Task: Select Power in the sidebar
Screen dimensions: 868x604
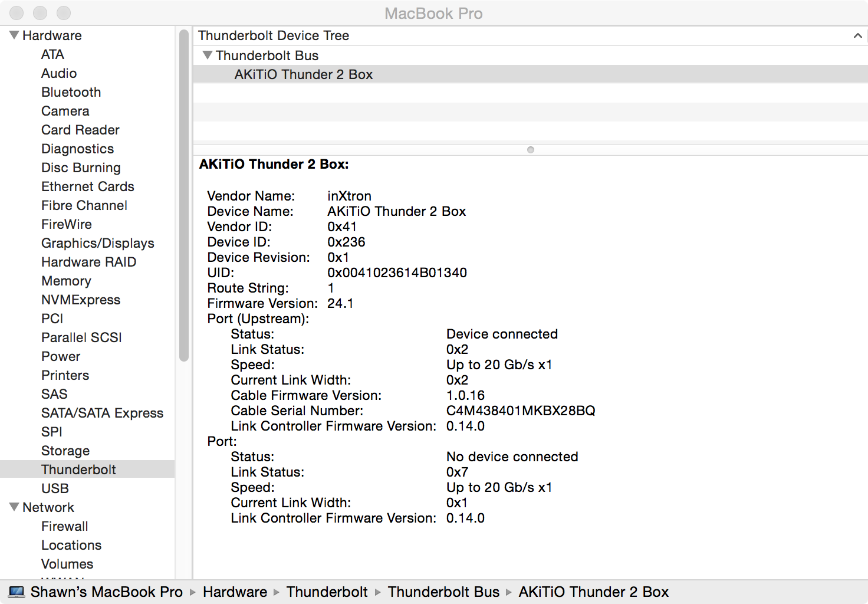Action: [x=61, y=356]
